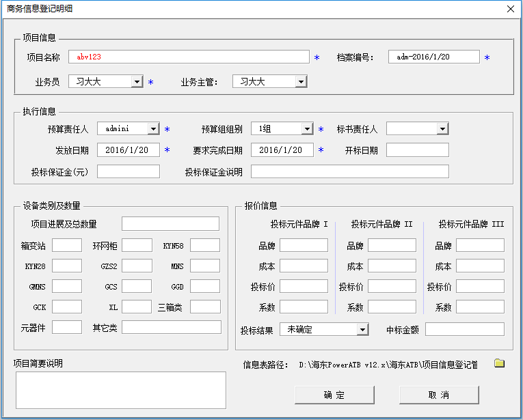Open the 标书责任人 dropdown
The width and height of the screenshot is (523, 420).
(x=442, y=128)
